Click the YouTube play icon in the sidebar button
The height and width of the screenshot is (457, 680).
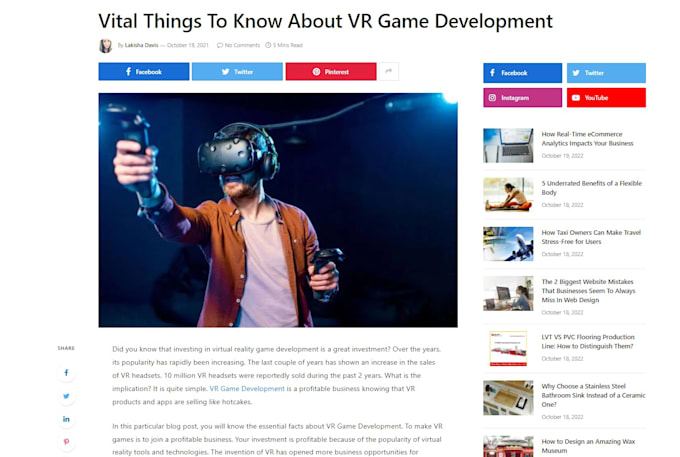point(576,98)
